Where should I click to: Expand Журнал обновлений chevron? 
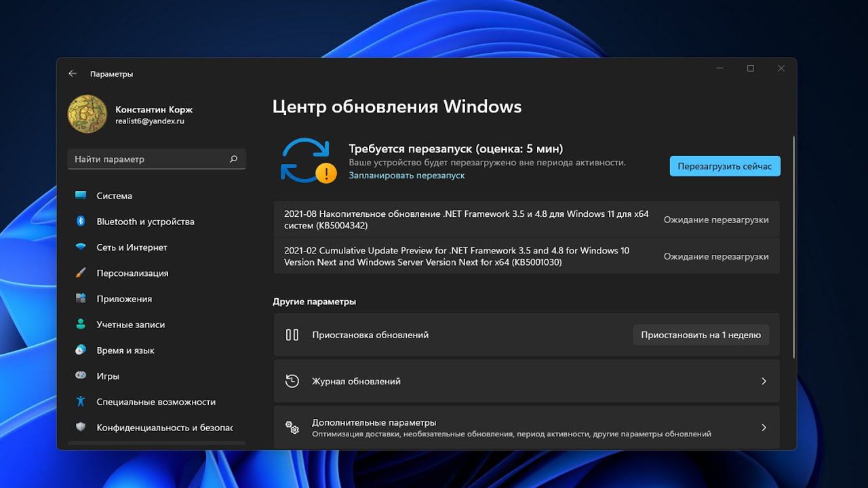(x=764, y=381)
